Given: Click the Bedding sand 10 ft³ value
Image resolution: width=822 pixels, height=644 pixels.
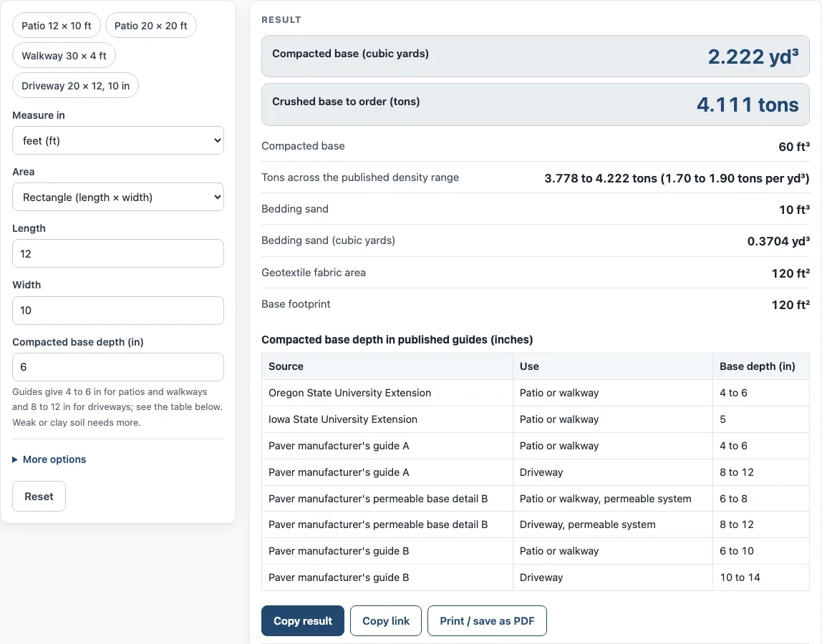Looking at the screenshot, I should click(x=794, y=210).
